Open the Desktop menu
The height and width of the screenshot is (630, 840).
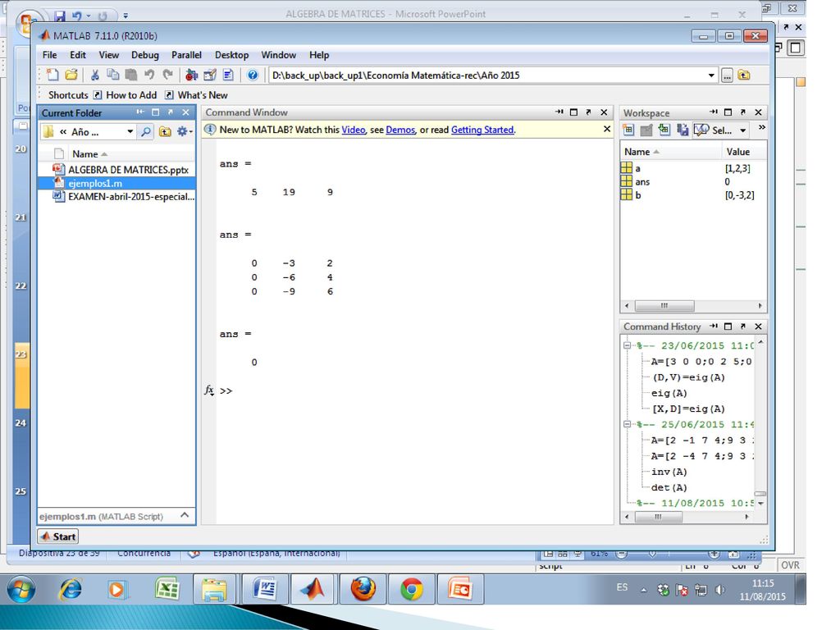click(231, 55)
